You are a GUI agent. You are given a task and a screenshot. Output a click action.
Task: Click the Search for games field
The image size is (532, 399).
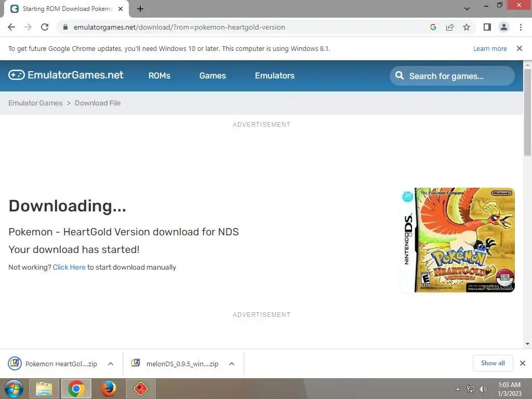(452, 76)
